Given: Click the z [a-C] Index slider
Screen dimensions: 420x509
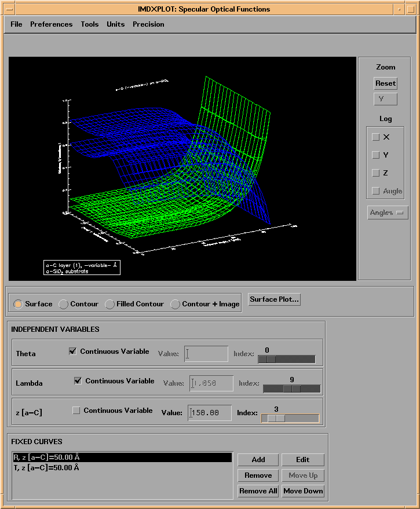Looking at the screenshot, I should tap(290, 418).
